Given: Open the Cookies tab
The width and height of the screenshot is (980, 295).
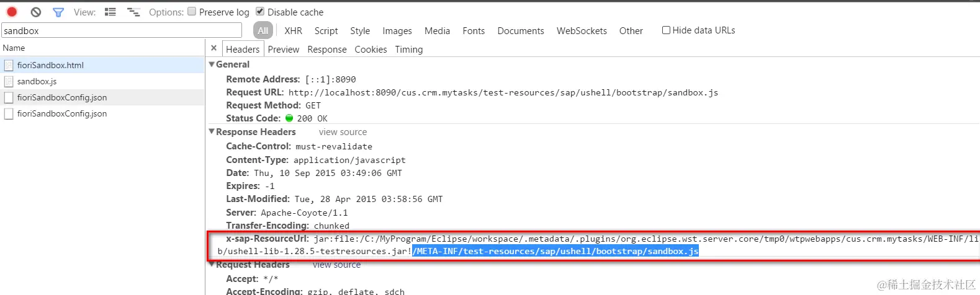Looking at the screenshot, I should click(x=371, y=49).
